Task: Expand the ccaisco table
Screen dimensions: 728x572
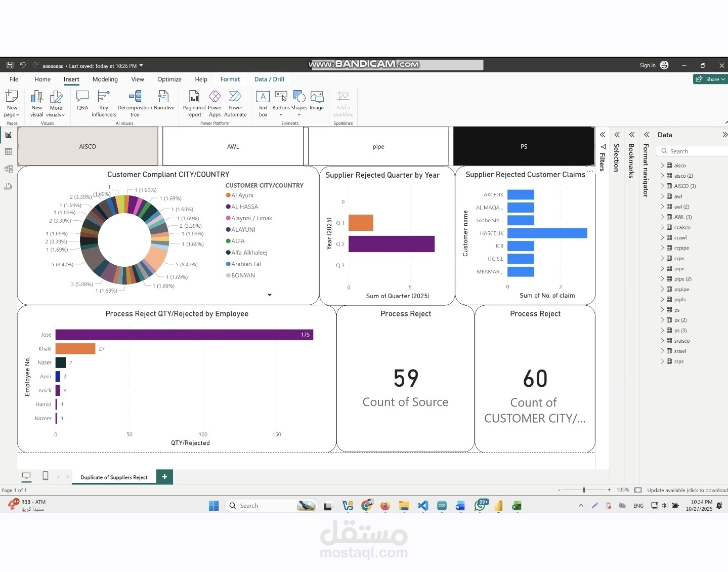Action: (662, 227)
